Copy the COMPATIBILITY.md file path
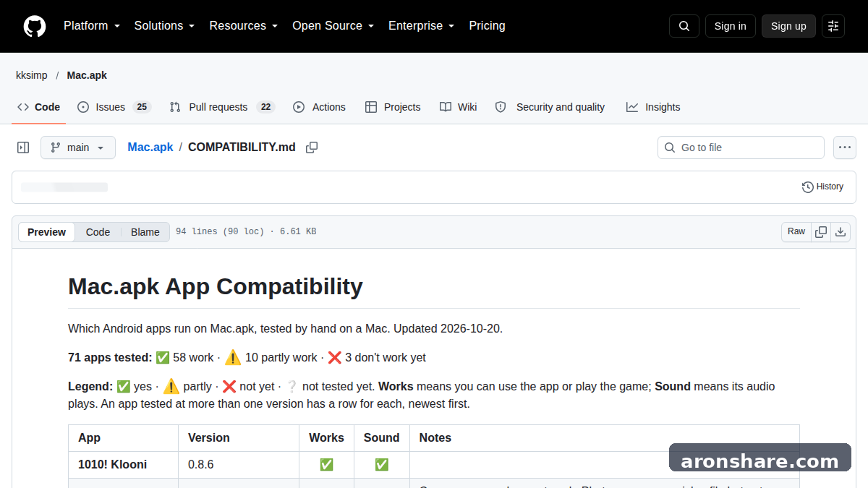Image resolution: width=868 pixels, height=488 pixels. pos(312,147)
